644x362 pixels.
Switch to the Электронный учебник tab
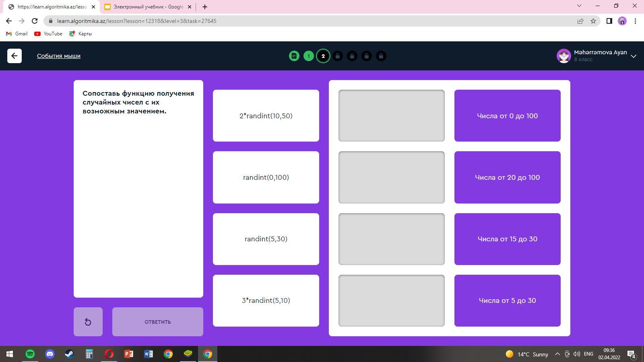148,7
